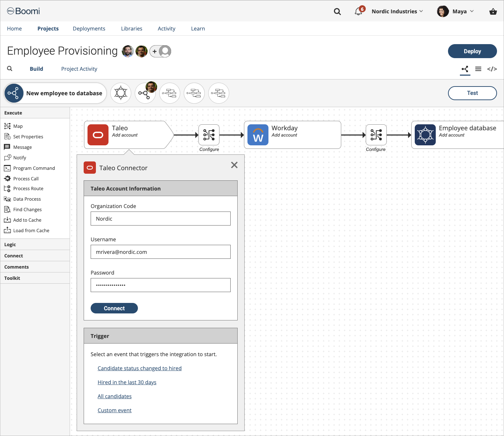The width and height of the screenshot is (504, 436).
Task: Select Data Process shape
Action: [22, 199]
